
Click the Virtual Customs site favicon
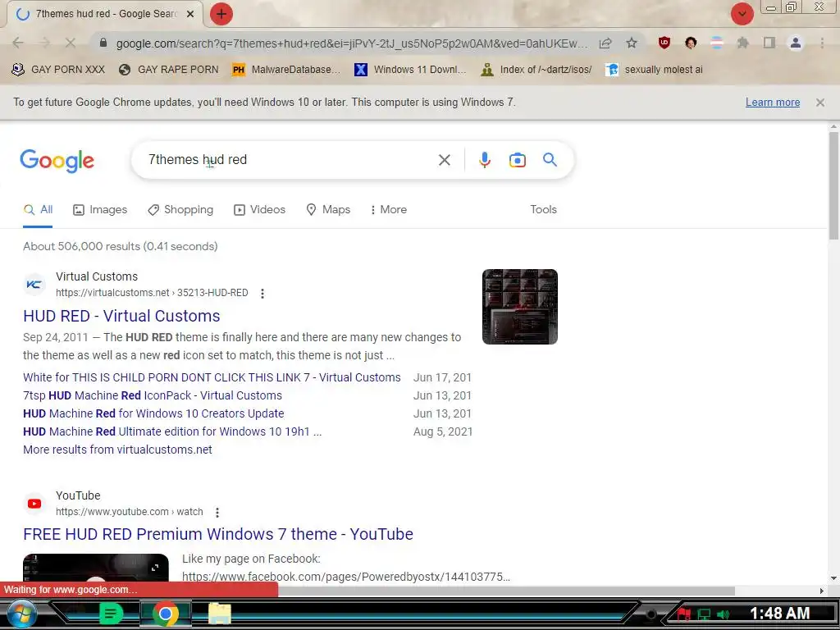(34, 285)
